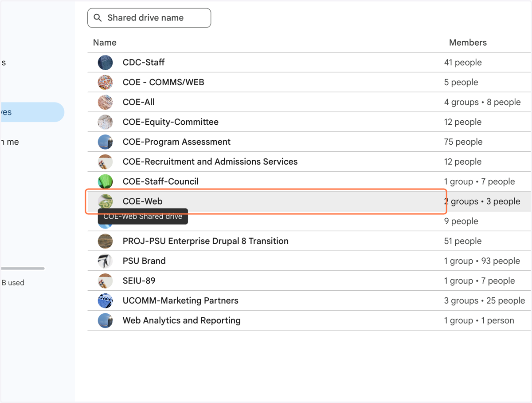
Task: Click the SEIU-89 drive icon
Action: point(106,281)
